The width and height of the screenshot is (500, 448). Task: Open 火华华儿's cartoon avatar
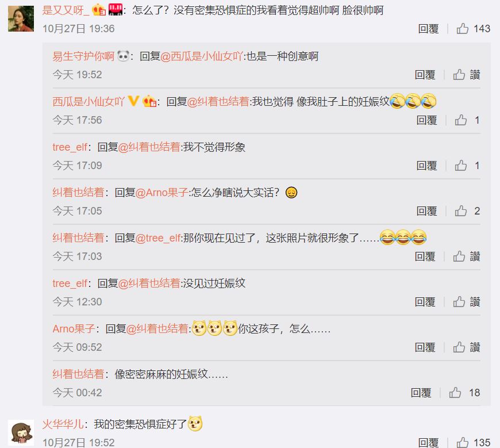(x=21, y=432)
